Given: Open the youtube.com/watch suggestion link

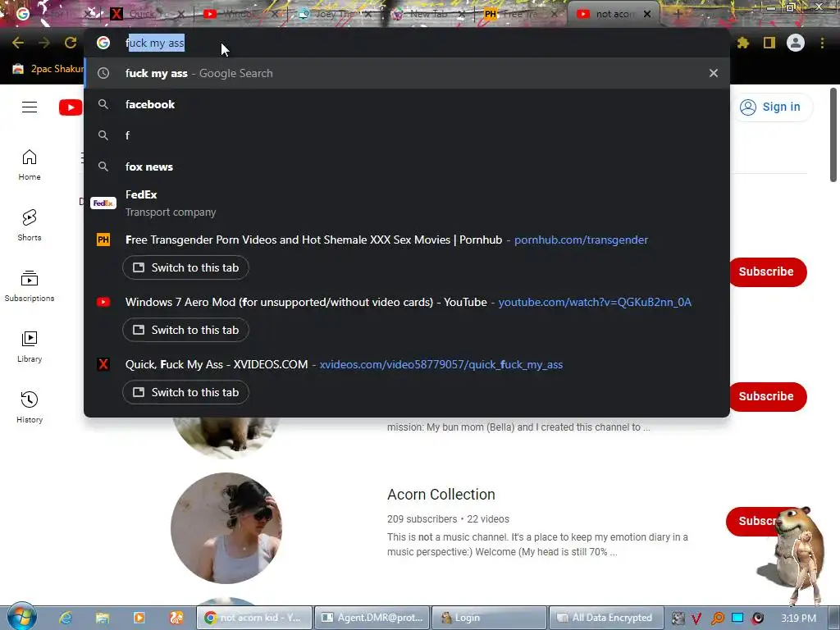Looking at the screenshot, I should coord(595,302).
